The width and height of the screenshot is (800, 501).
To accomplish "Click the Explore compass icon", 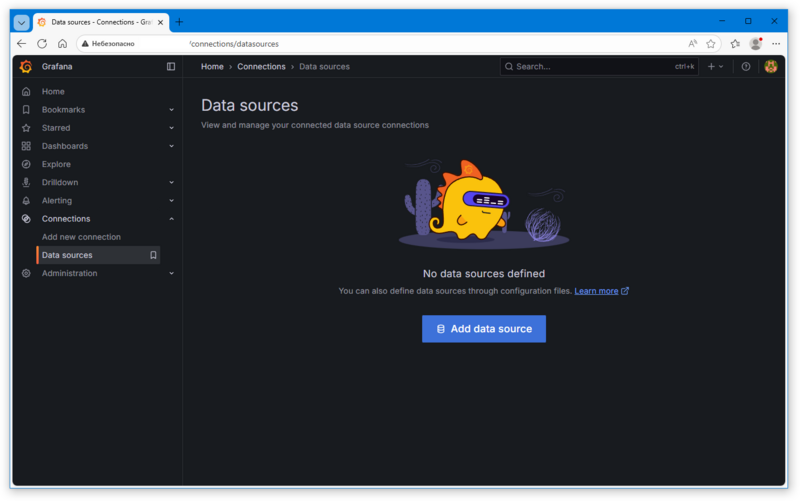I will (26, 164).
